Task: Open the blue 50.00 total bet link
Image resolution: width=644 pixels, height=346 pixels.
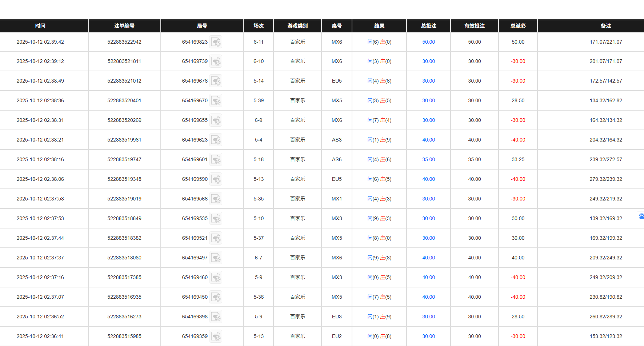Action: coord(428,42)
